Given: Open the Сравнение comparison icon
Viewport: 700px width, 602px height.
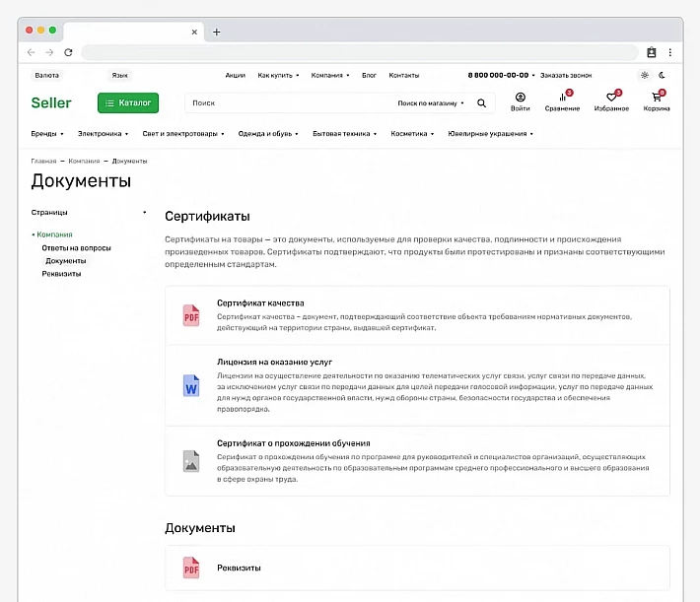Looking at the screenshot, I should 563,98.
